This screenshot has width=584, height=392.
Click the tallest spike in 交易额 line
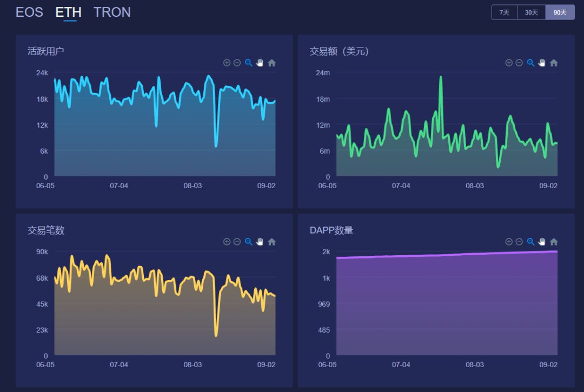pos(441,78)
